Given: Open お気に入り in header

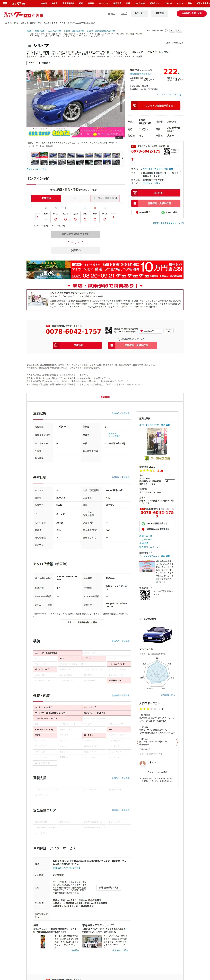Looking at the screenshot, I should (x=140, y=13).
